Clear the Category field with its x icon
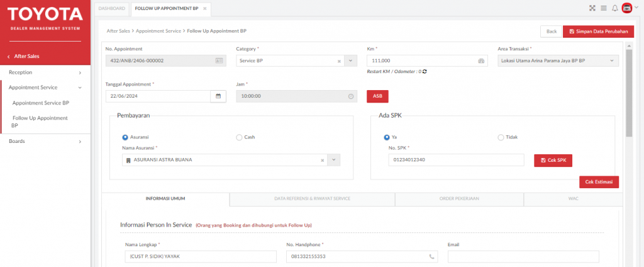The width and height of the screenshot is (644, 267). pyautogui.click(x=339, y=61)
